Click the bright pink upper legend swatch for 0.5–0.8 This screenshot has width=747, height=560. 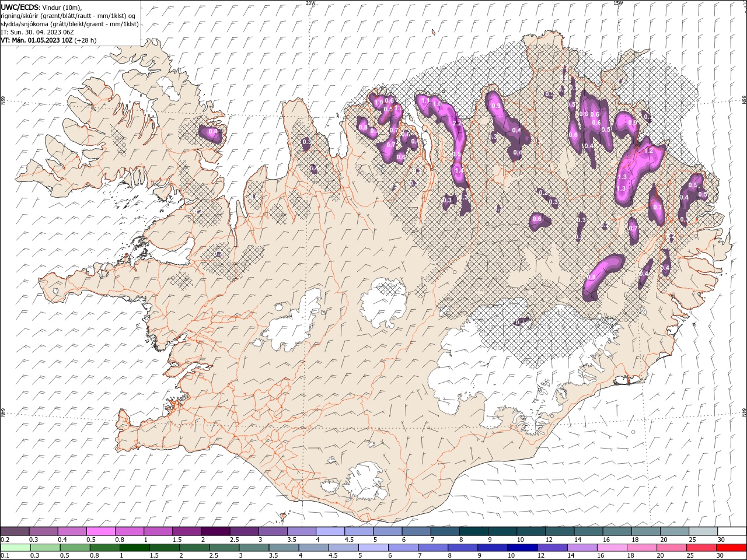click(101, 531)
